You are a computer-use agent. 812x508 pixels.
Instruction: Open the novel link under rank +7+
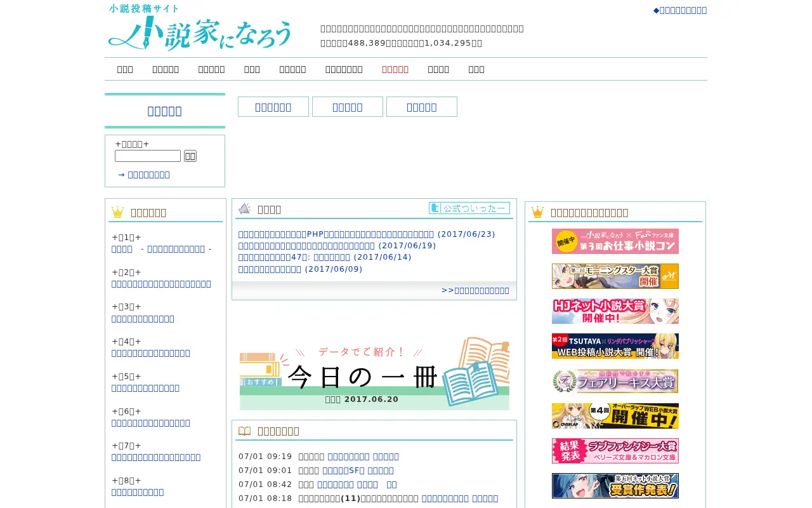(x=156, y=457)
